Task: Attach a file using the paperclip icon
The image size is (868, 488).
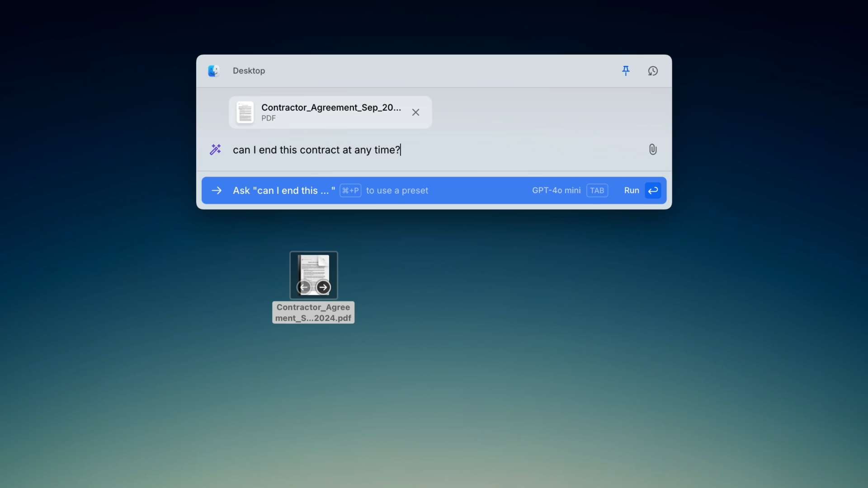Action: click(x=652, y=149)
